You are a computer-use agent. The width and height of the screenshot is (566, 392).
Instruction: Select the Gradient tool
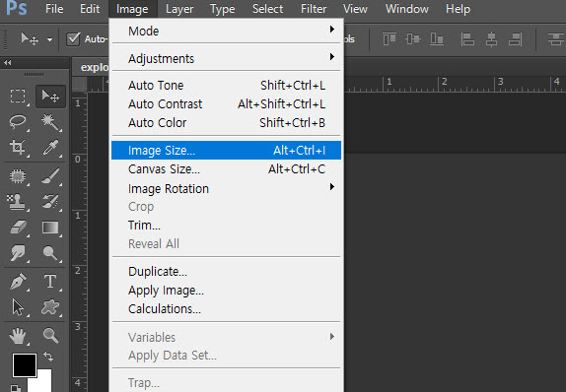tap(50, 228)
